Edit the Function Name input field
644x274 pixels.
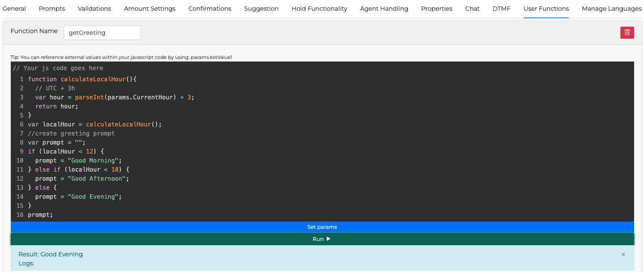(102, 33)
